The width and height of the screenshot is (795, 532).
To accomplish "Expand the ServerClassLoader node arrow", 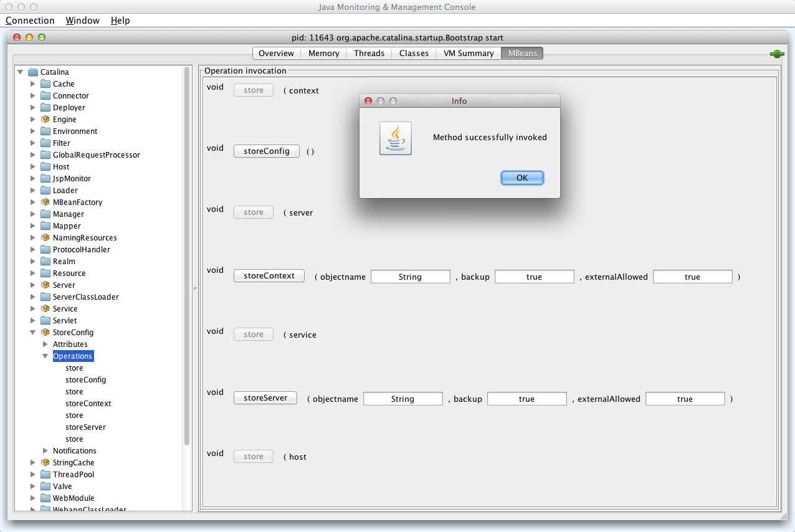I will pos(33,297).
